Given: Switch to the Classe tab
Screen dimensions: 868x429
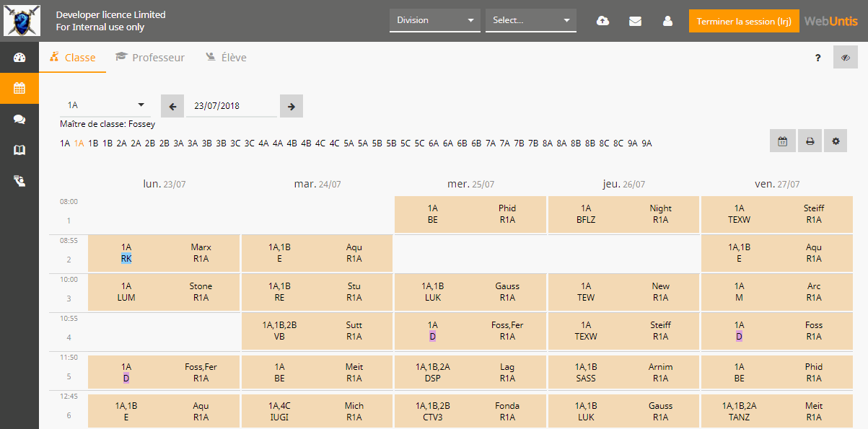Looking at the screenshot, I should coord(73,58).
